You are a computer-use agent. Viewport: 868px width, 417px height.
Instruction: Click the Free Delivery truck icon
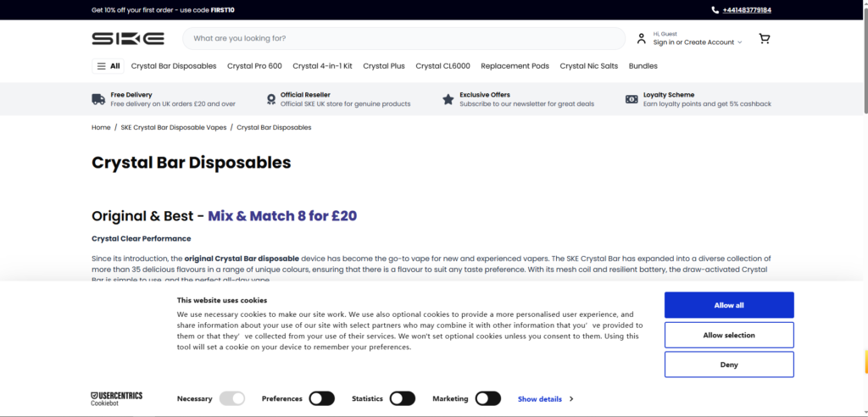coord(98,99)
